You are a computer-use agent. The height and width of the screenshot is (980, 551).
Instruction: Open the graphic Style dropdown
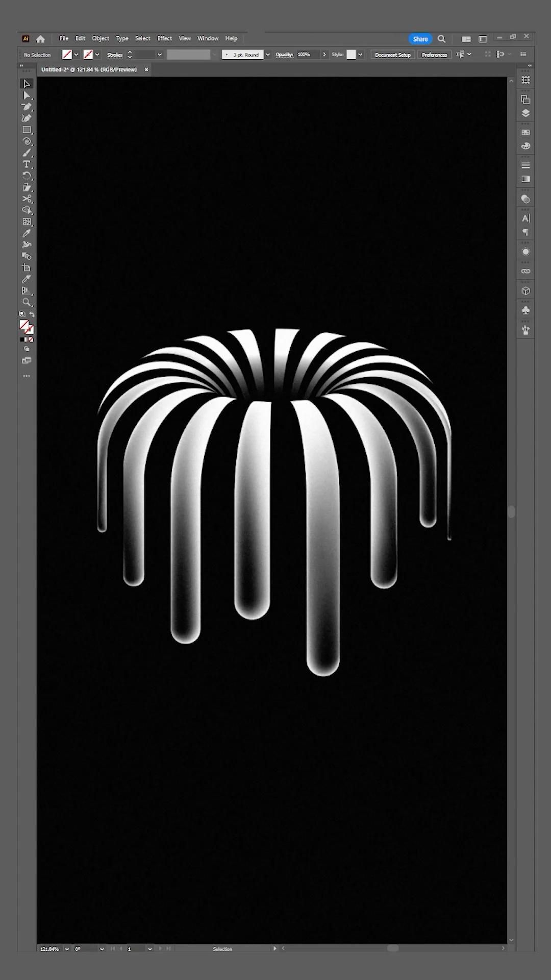360,55
